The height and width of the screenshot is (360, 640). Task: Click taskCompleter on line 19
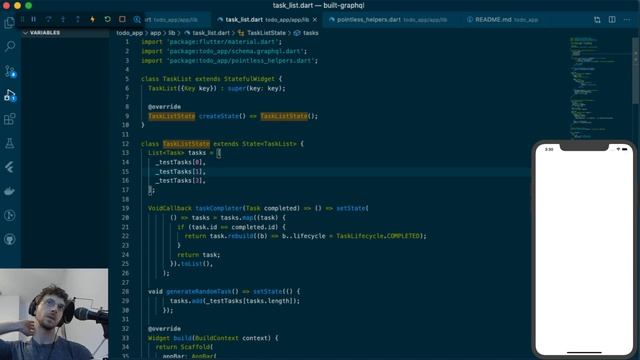point(219,208)
